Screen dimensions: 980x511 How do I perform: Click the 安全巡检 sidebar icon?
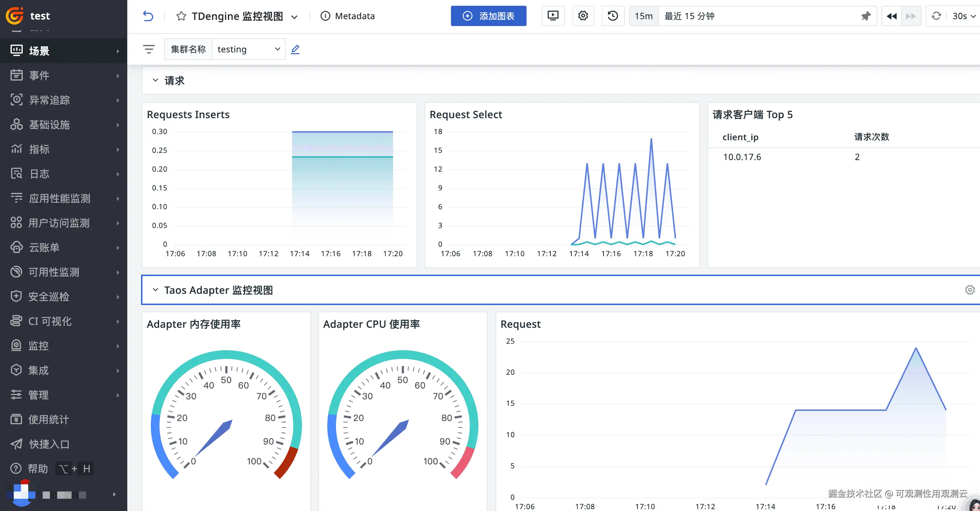coord(16,296)
